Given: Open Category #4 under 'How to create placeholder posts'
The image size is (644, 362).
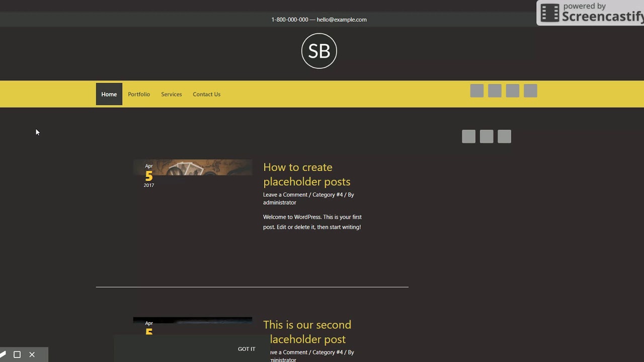Looking at the screenshot, I should (x=328, y=195).
